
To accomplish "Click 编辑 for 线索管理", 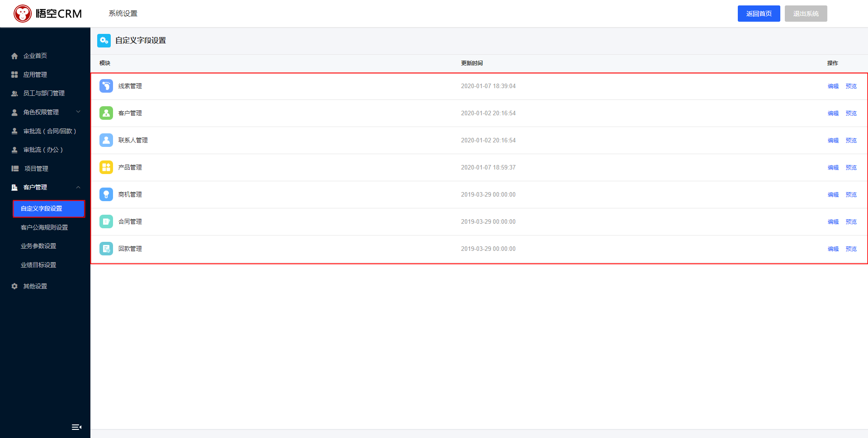I will click(x=833, y=86).
